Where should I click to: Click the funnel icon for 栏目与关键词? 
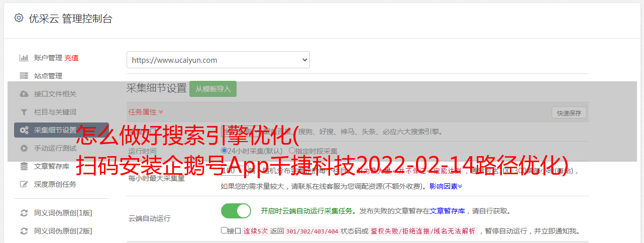(24, 112)
